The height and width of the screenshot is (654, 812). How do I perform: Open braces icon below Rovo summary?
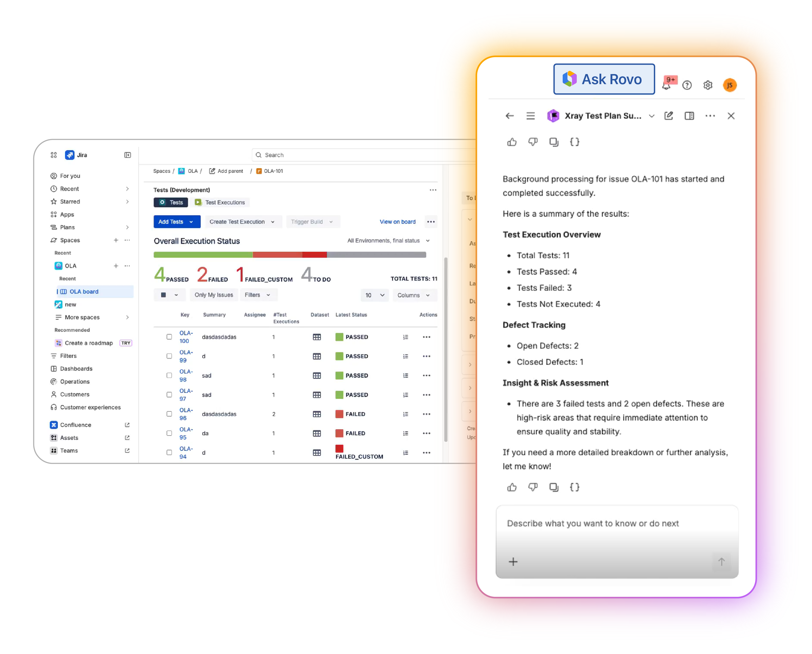point(574,487)
